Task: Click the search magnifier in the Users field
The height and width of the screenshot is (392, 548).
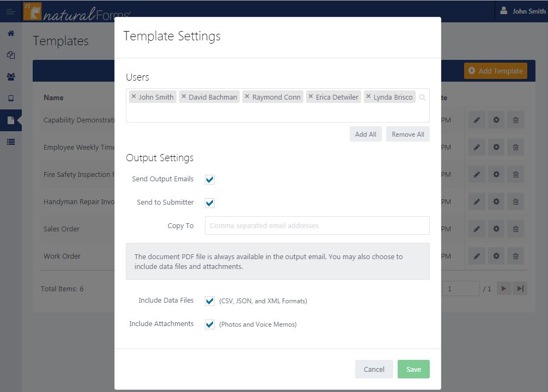Action: click(x=422, y=97)
